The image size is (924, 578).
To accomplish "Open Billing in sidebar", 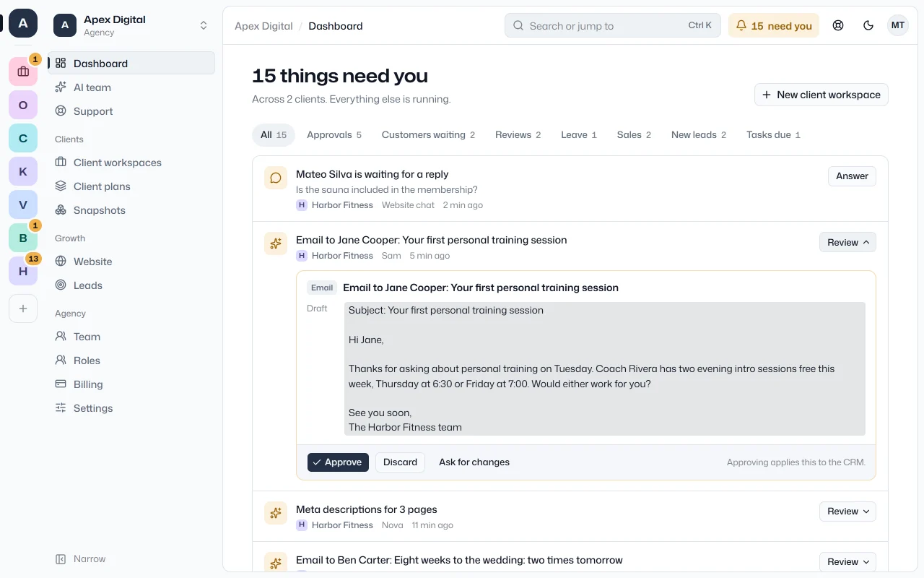I will tap(131, 384).
